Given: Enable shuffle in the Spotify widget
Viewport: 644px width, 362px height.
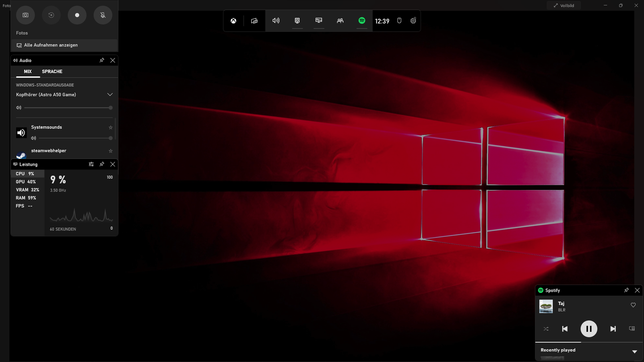Looking at the screenshot, I should pos(546,329).
